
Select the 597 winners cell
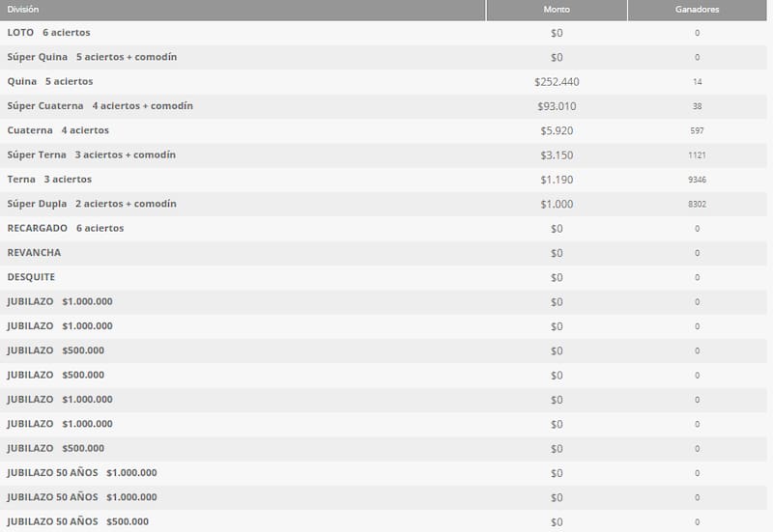[697, 130]
